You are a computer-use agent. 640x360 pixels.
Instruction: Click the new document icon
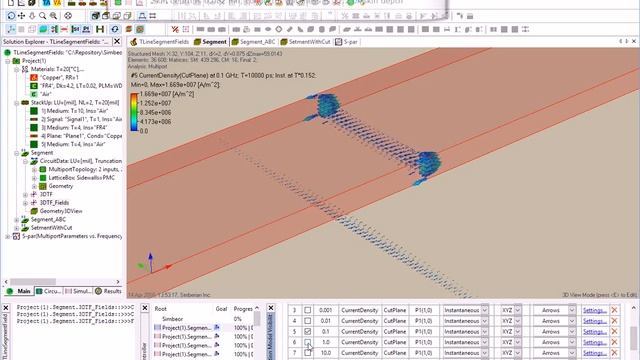[x=11, y=3]
